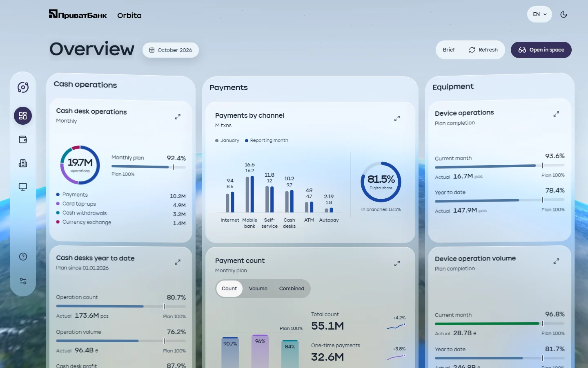Expand the Payment count card
588x368 pixels.
(x=397, y=264)
